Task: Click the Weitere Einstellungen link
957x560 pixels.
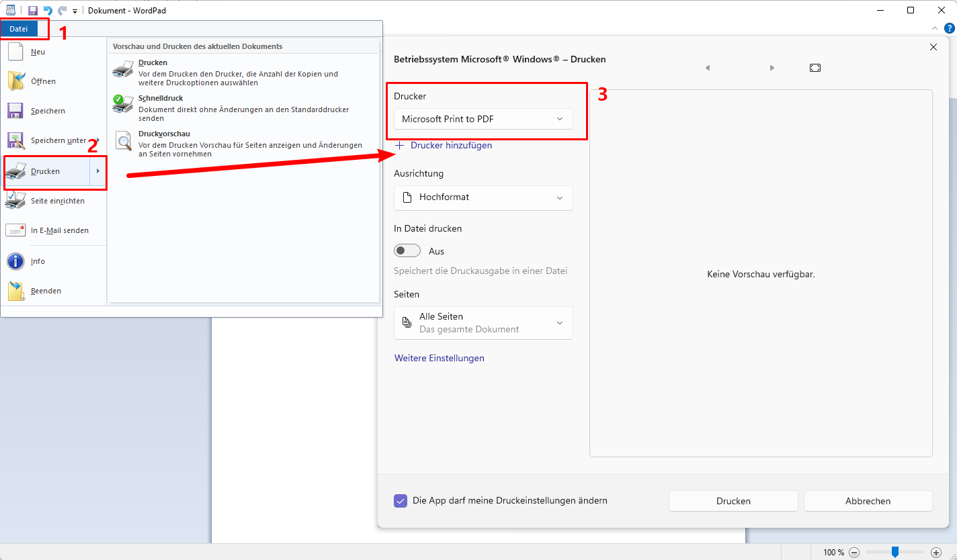Action: (x=440, y=358)
